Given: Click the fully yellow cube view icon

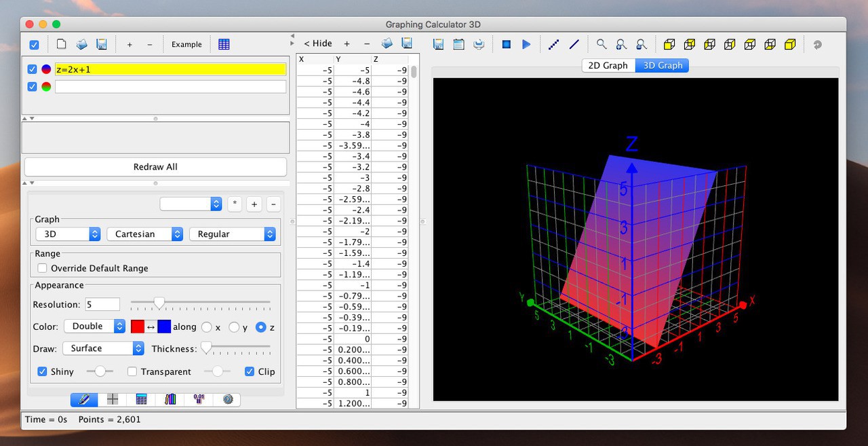Looking at the screenshot, I should click(790, 44).
